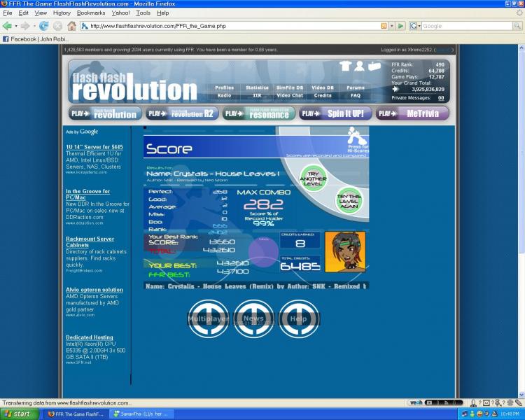525x420 pixels.
Task: Click the green Go arrow button
Action: [x=401, y=26]
